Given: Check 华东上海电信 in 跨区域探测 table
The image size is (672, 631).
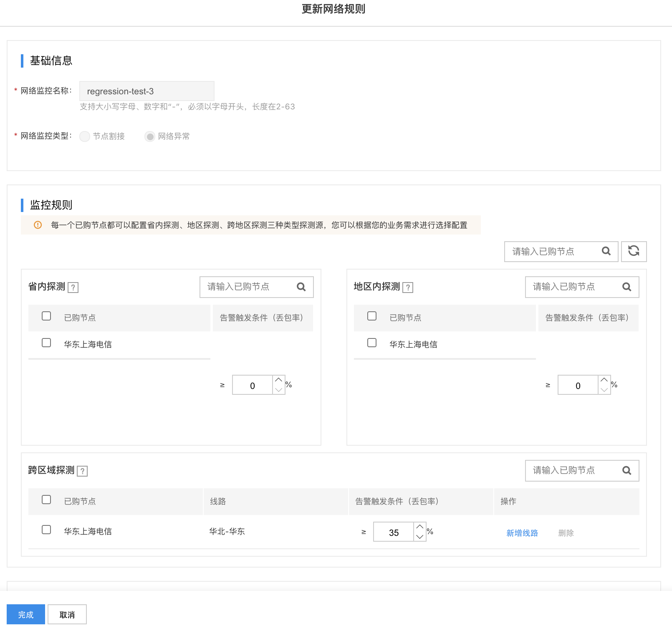Looking at the screenshot, I should point(46,530).
